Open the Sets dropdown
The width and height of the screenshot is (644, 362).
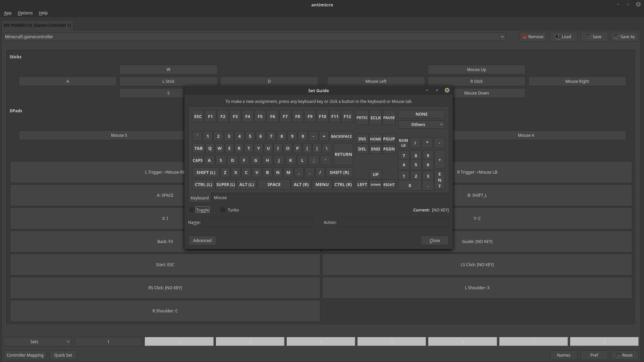tap(38, 342)
